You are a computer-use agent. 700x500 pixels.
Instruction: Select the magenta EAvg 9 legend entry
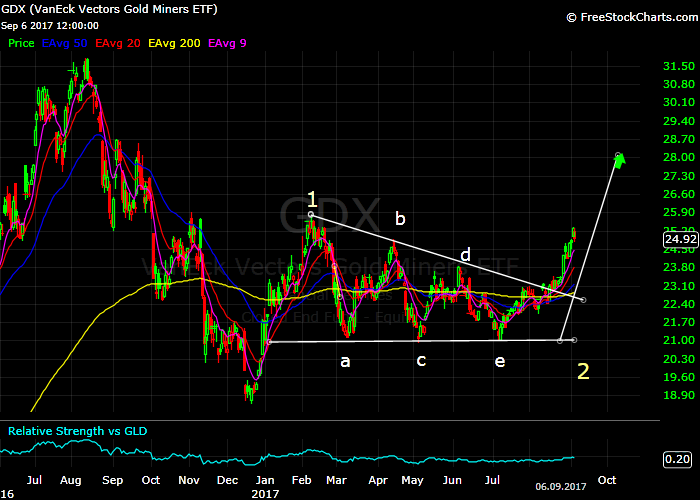click(x=227, y=43)
